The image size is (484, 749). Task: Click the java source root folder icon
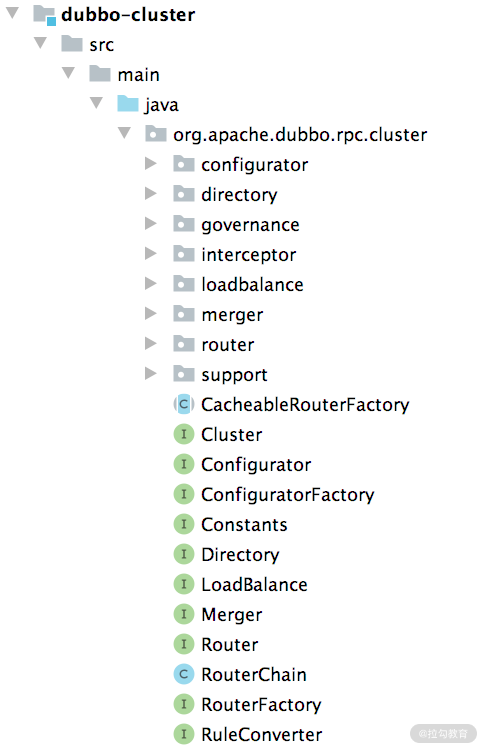[128, 104]
